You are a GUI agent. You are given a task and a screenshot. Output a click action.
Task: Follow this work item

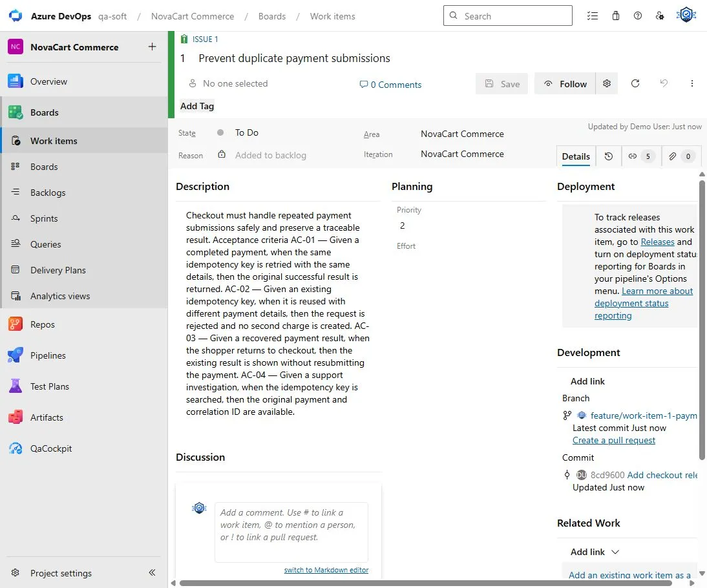coord(565,84)
